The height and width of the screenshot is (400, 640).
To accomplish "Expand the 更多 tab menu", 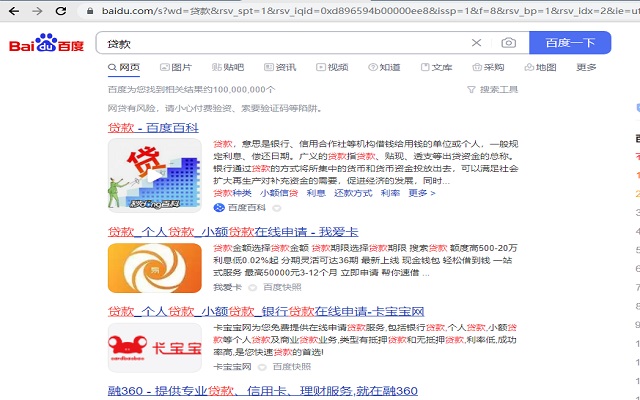I will pyautogui.click(x=586, y=67).
